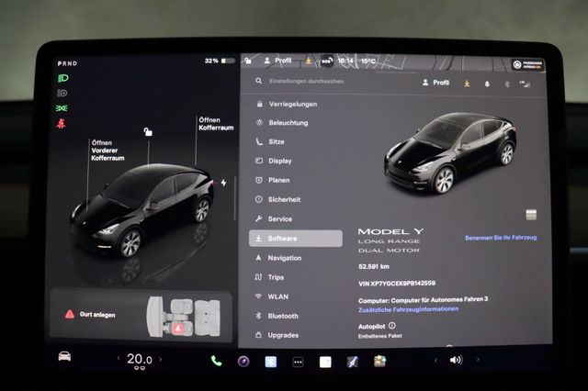Image resolution: width=588 pixels, height=391 pixels.
Task: Open the Sicherheit settings menu item
Action: pos(284,199)
